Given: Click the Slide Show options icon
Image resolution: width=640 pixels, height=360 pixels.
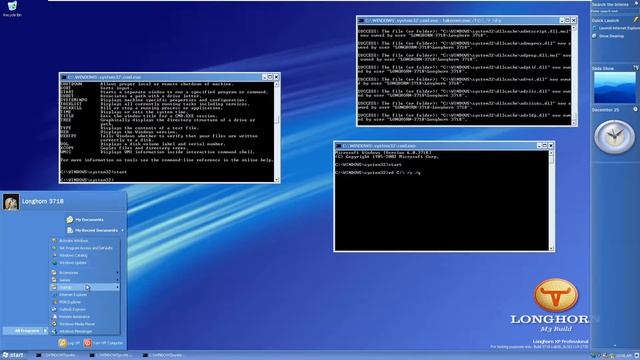Looking at the screenshot, I should [636, 68].
